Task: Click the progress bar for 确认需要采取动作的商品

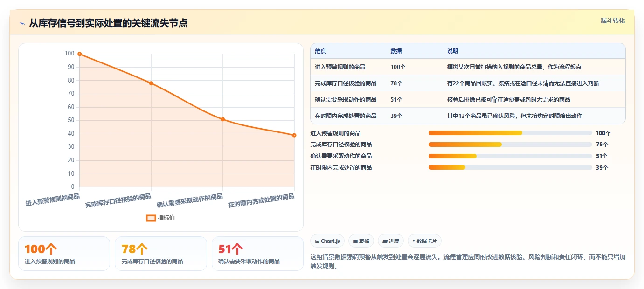Action: (x=510, y=156)
